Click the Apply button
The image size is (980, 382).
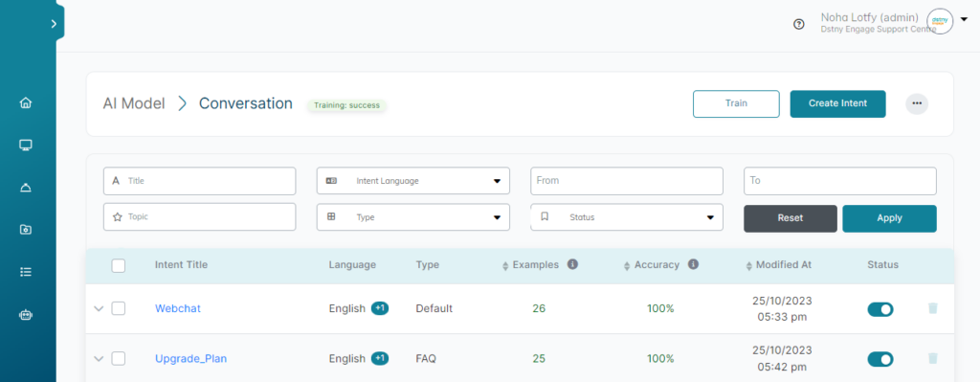(889, 218)
